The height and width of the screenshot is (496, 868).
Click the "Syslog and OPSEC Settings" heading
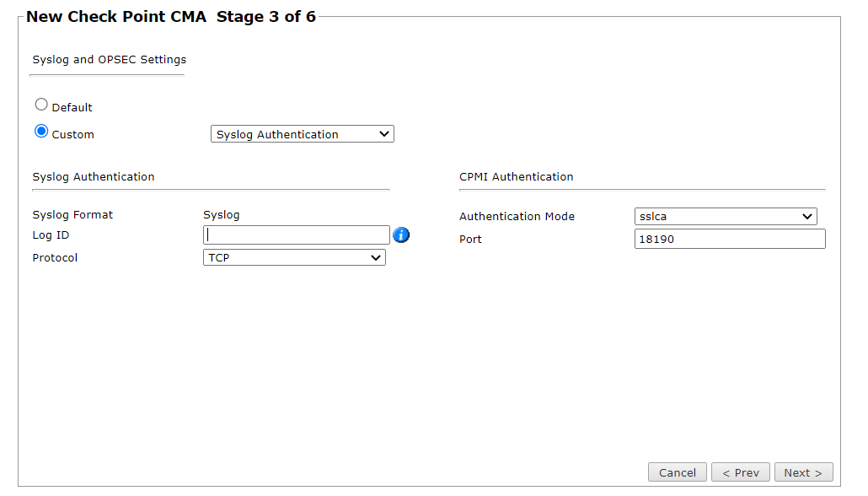tap(110, 60)
